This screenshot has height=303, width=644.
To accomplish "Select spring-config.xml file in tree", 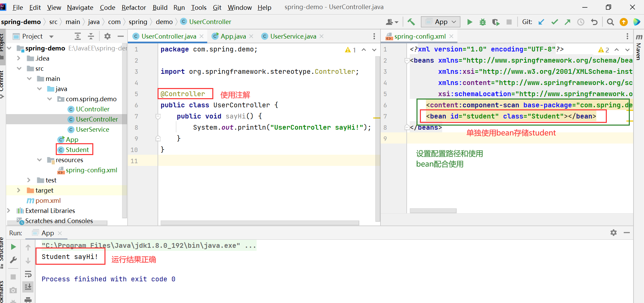I will click(91, 170).
